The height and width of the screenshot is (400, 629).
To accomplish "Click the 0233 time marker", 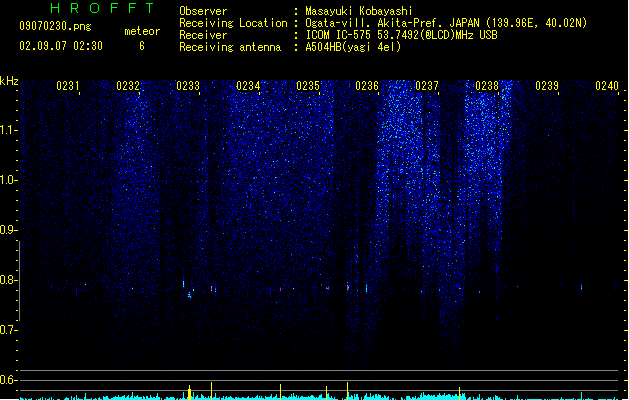I will pos(188,86).
